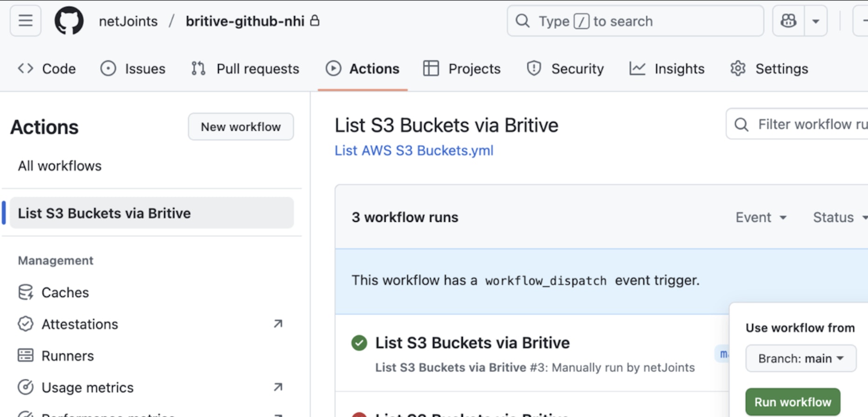Open Caches management page
This screenshot has height=417, width=868.
(x=65, y=292)
